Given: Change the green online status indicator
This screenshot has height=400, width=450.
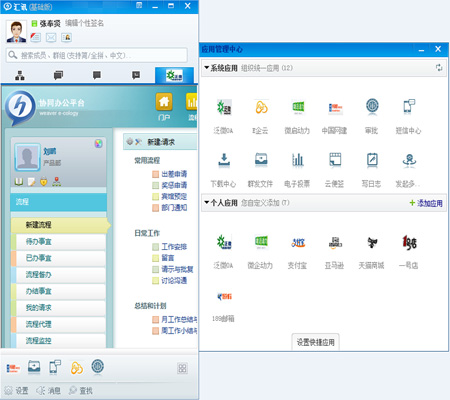Looking at the screenshot, I should (34, 23).
